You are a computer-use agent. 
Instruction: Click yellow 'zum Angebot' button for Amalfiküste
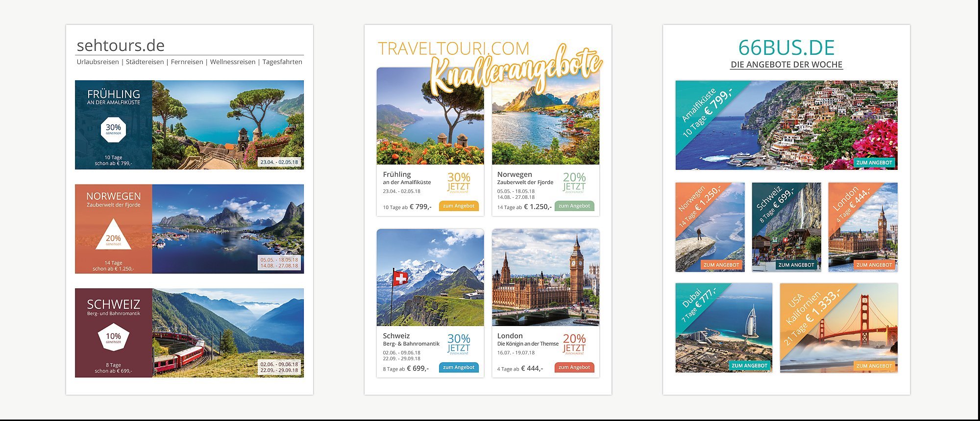coord(459,206)
